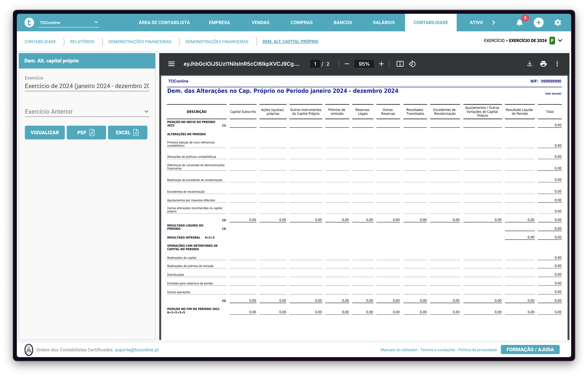
Task: Open the settings gear
Action: pyautogui.click(x=558, y=23)
